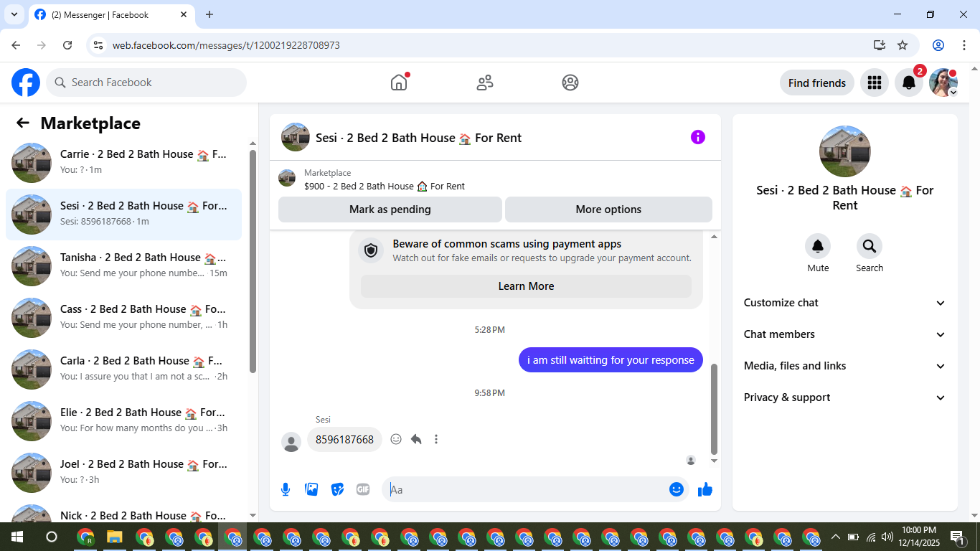The image size is (980, 551).
Task: Click Sesi's avatar beside received message
Action: (291, 441)
